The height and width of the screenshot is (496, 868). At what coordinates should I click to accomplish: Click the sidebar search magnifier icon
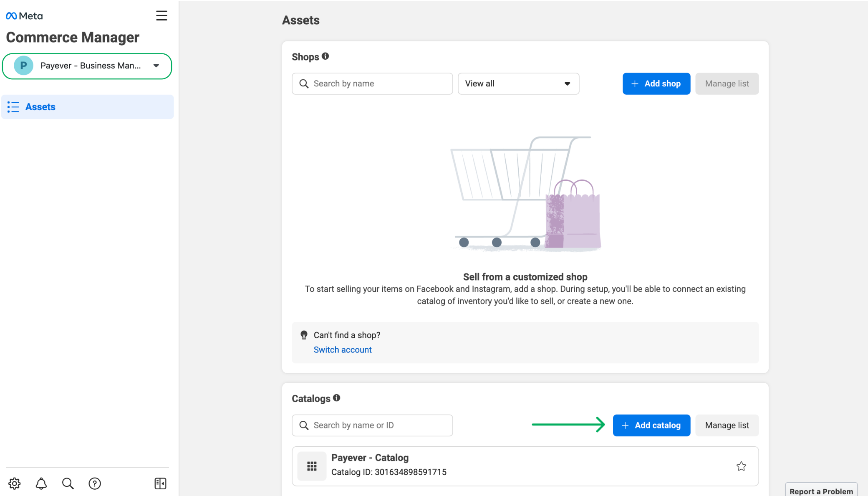coord(68,483)
